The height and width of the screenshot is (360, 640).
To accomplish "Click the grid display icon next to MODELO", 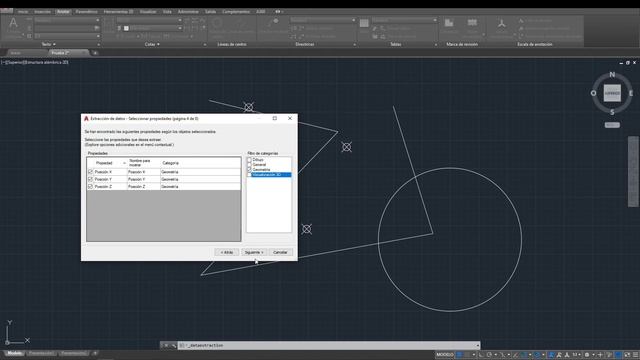I will coord(460,355).
